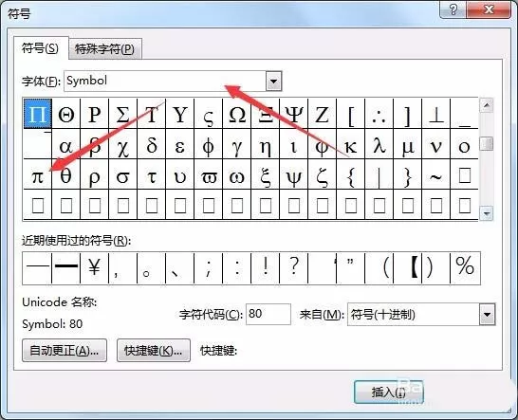This screenshot has width=518, height=420.
Task: Pick the lowercase nu symbol
Action: (436, 144)
